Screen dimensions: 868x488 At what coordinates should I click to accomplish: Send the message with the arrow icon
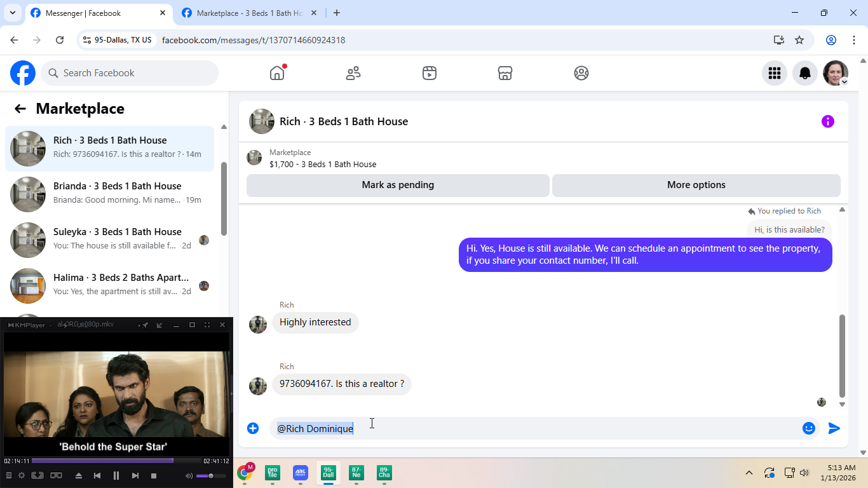click(834, 428)
